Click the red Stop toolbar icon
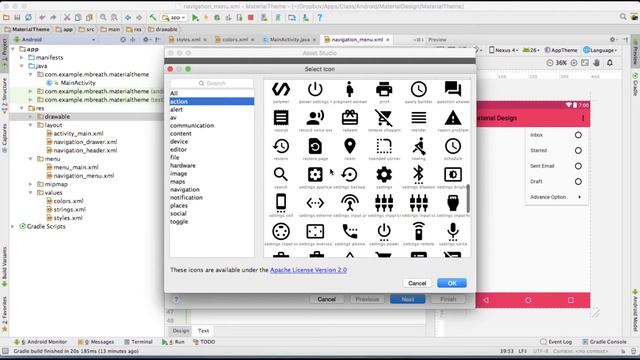This screenshot has width=640, height=360. [251, 18]
